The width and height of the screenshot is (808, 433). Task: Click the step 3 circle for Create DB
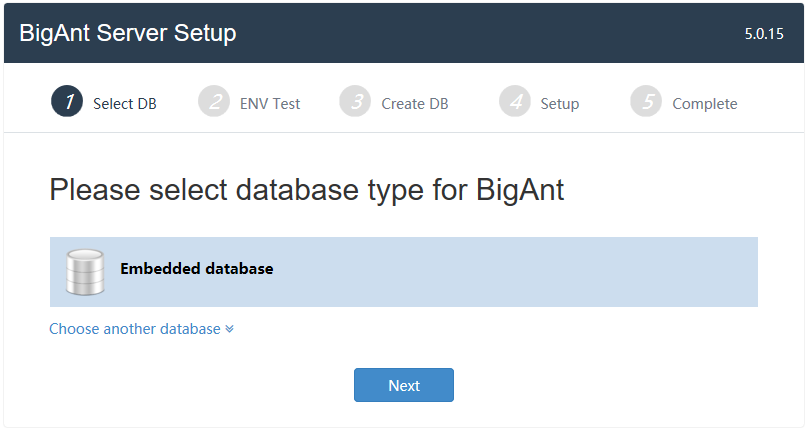tap(355, 101)
